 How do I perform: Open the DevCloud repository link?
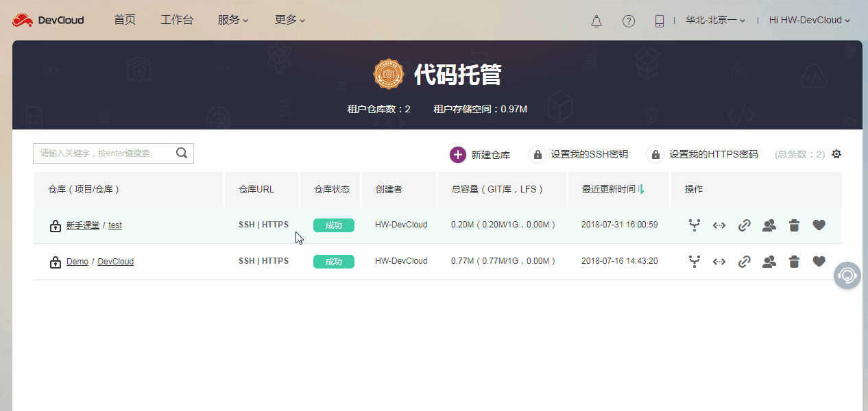115,261
